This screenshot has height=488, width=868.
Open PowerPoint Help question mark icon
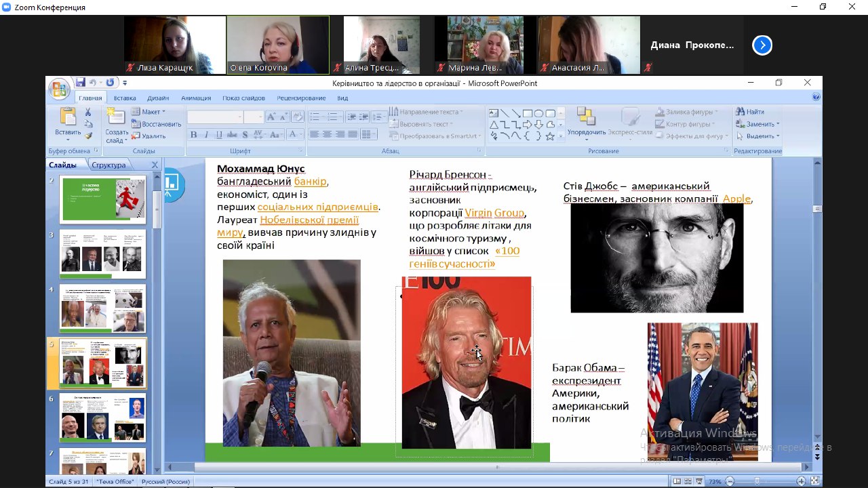click(x=816, y=98)
